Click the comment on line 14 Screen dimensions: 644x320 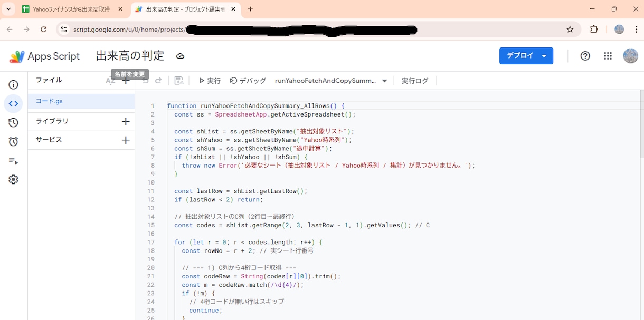click(234, 216)
